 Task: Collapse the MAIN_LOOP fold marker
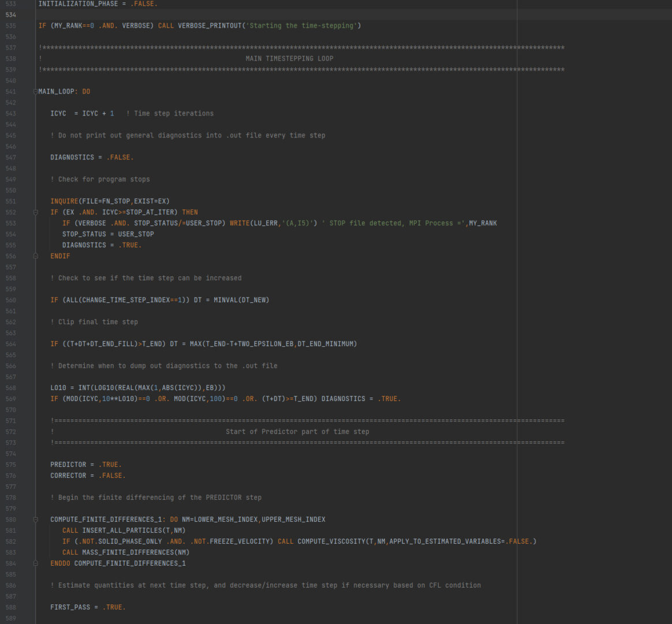click(x=35, y=92)
